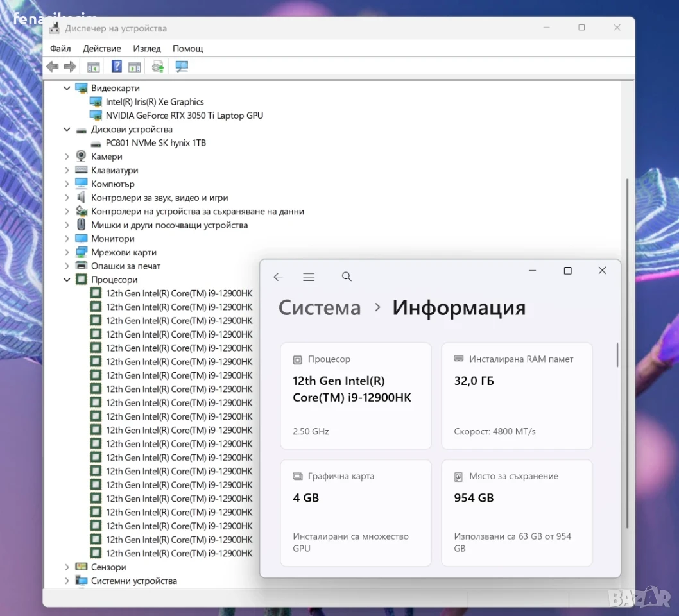Click the Монитори display icon
Image resolution: width=679 pixels, height=616 pixels.
[x=81, y=239]
